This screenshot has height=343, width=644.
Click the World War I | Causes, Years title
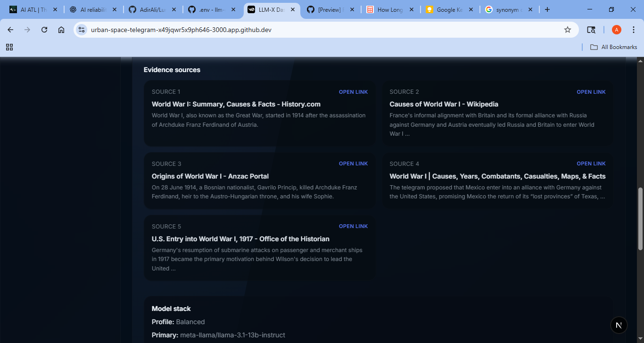coord(497,176)
